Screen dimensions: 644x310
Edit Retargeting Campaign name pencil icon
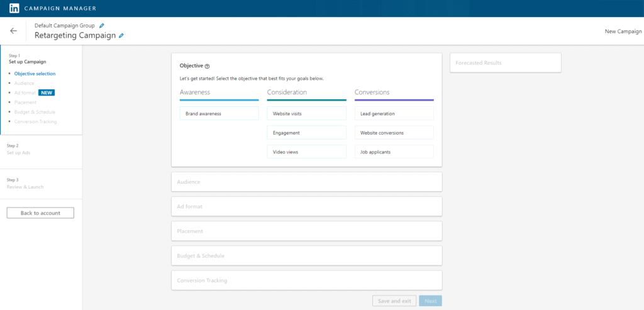121,36
